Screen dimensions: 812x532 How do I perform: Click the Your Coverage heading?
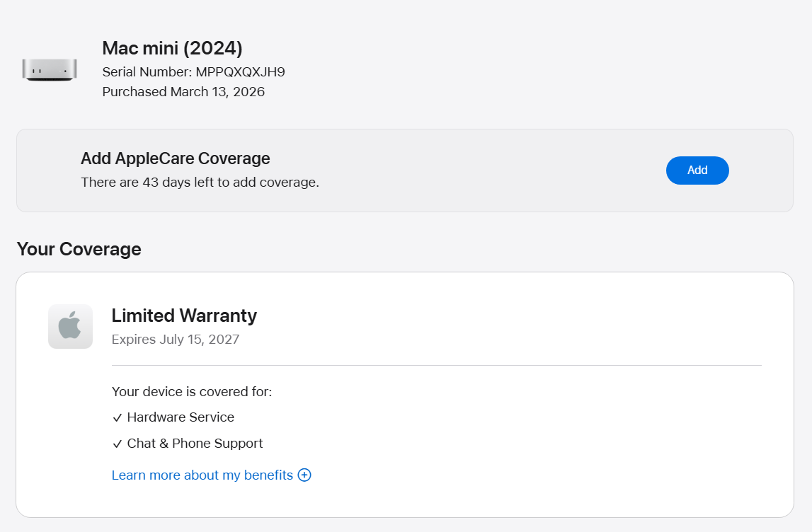79,249
